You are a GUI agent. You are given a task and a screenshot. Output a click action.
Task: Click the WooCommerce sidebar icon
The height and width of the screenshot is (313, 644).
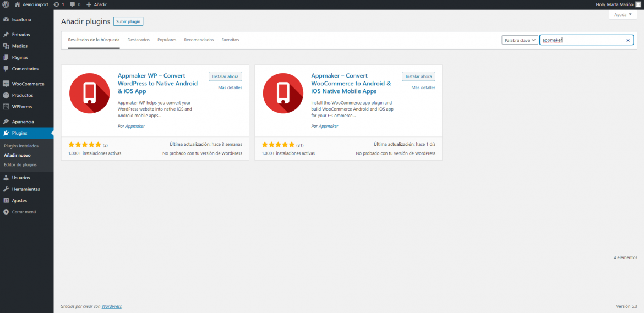(x=6, y=84)
